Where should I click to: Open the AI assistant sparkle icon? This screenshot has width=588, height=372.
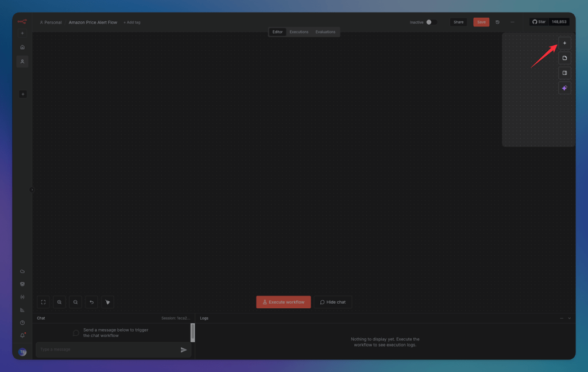point(564,87)
